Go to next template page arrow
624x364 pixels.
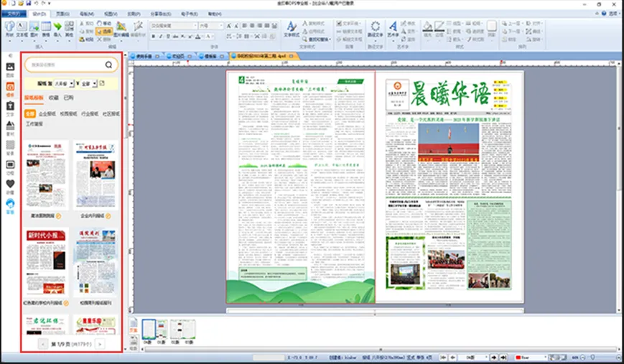(x=99, y=344)
